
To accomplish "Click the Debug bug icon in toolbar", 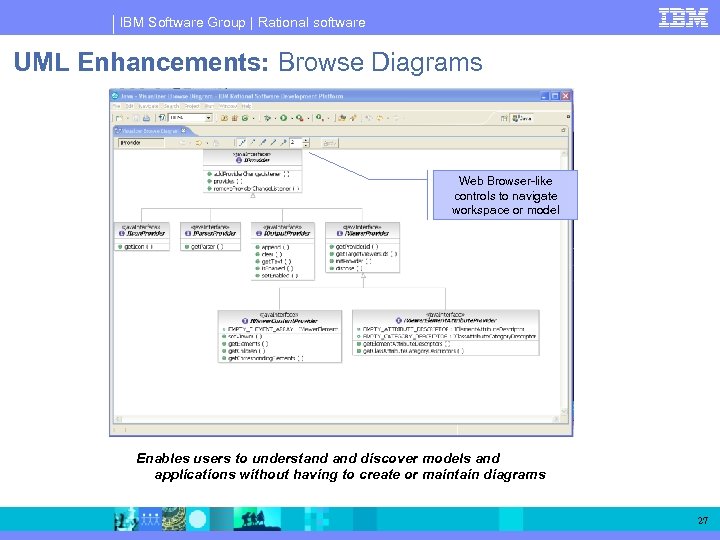I will coord(267,118).
